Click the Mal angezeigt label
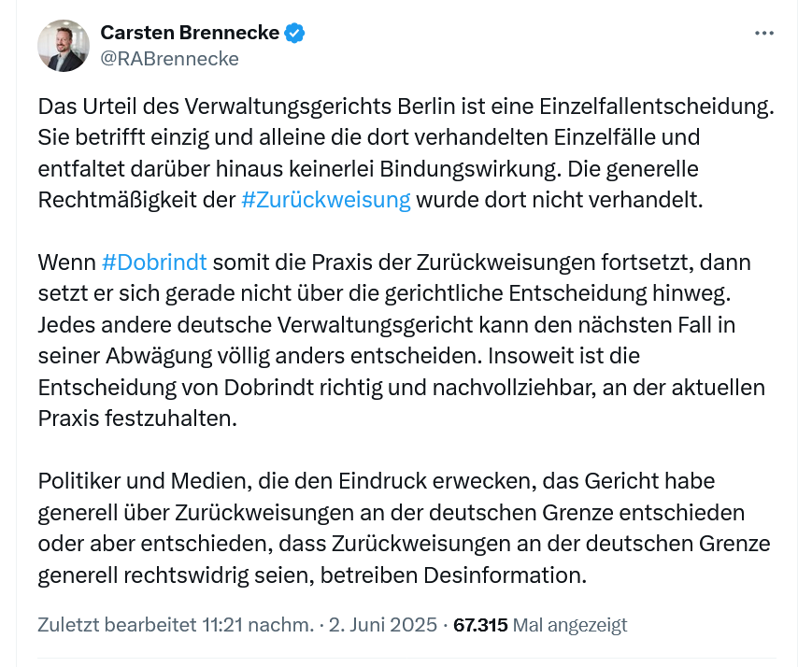The image size is (812, 667). [570, 625]
